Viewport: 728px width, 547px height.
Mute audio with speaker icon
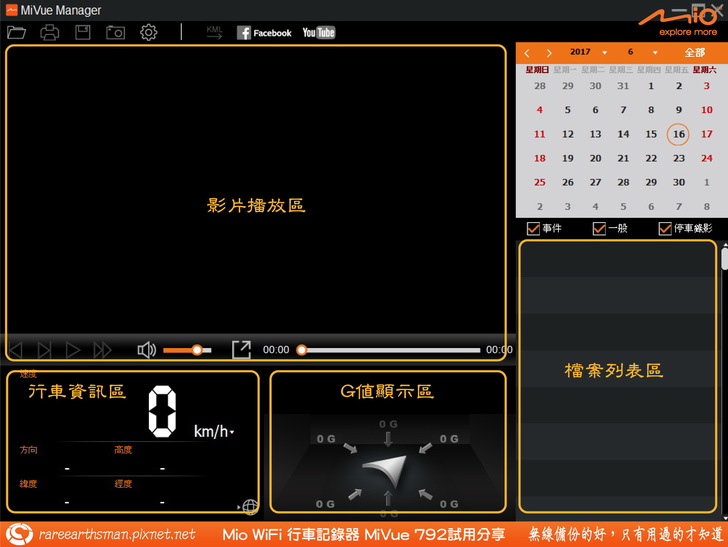click(x=146, y=350)
